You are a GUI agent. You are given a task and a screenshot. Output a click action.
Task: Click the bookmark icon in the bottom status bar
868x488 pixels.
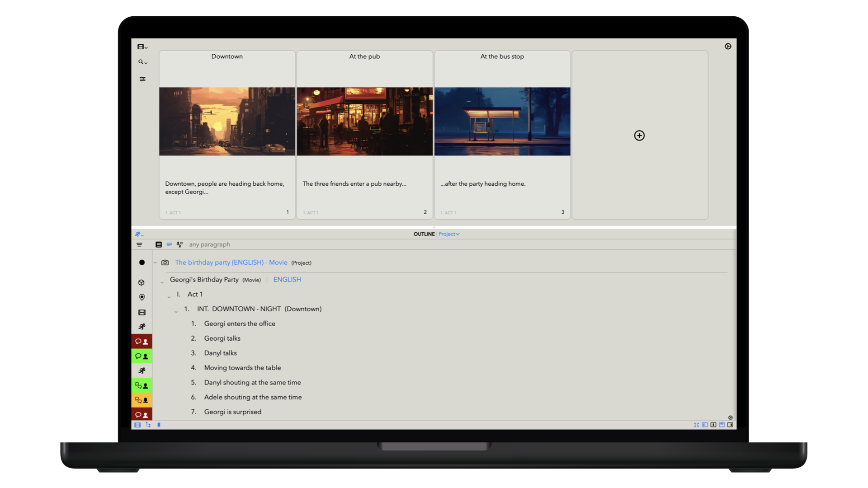[x=159, y=425]
